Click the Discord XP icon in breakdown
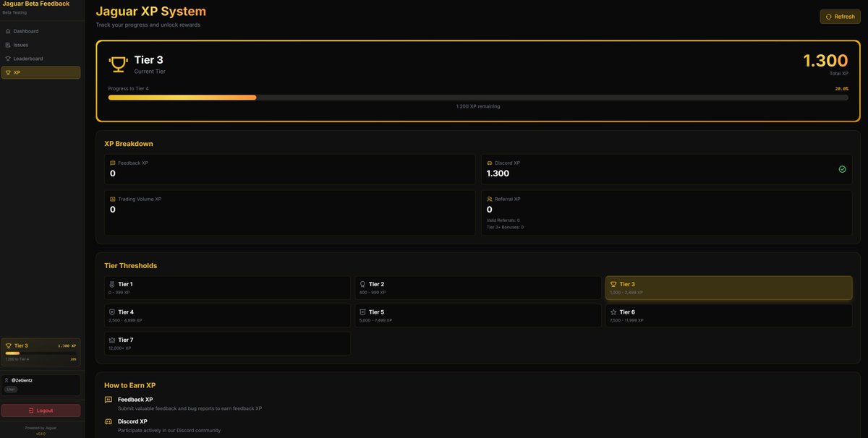 pyautogui.click(x=490, y=163)
